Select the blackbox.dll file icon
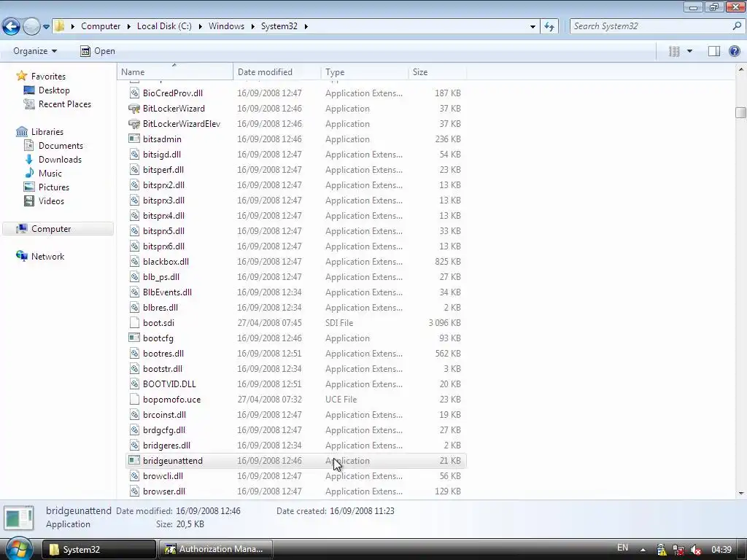Viewport: 747px width, 560px height. coord(134,262)
